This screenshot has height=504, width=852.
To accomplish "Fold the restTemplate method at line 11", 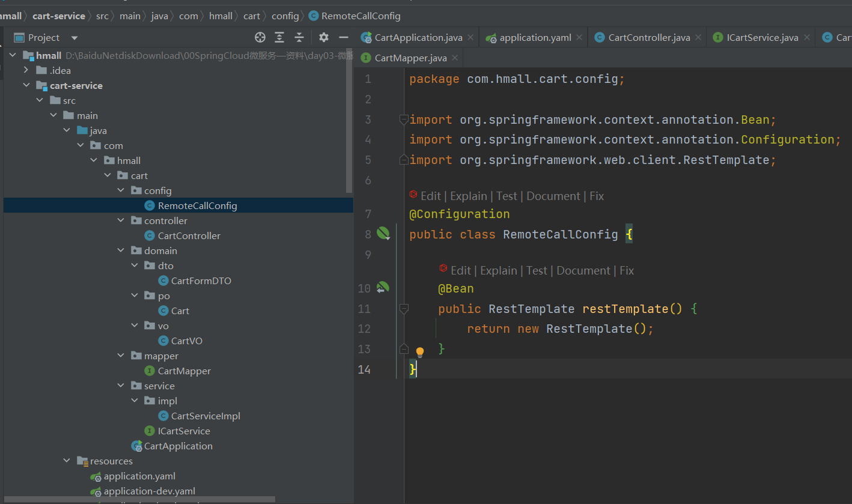I will pos(404,309).
